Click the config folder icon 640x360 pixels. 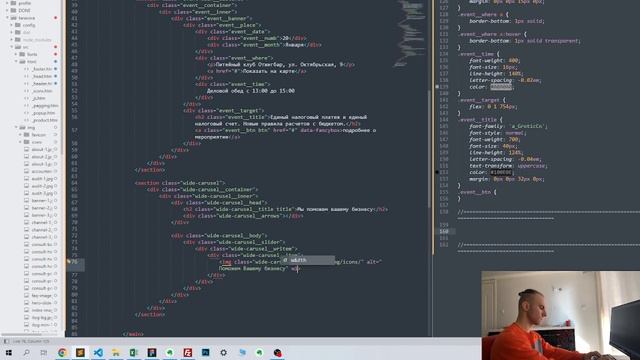18,25
